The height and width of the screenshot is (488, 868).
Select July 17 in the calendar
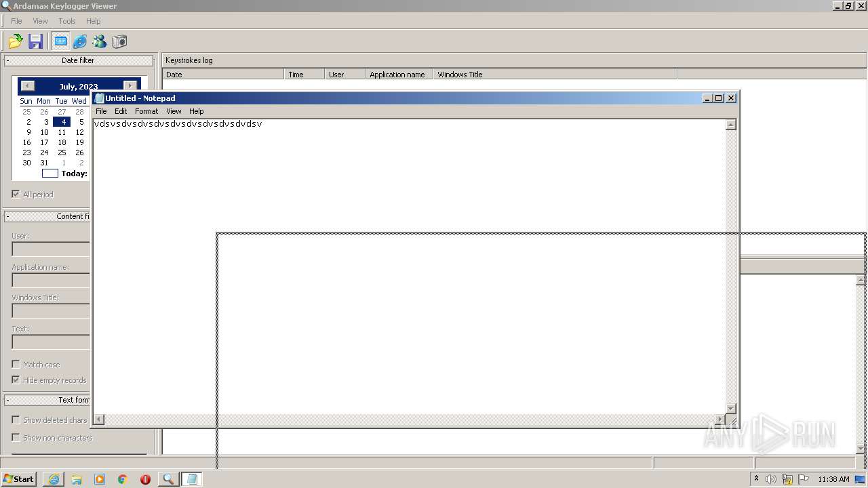[44, 142]
